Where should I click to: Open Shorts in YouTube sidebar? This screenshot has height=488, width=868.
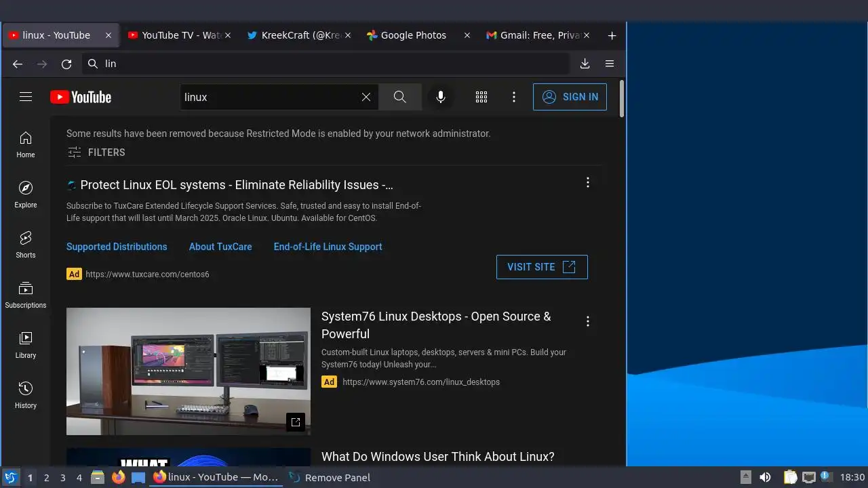pos(26,245)
